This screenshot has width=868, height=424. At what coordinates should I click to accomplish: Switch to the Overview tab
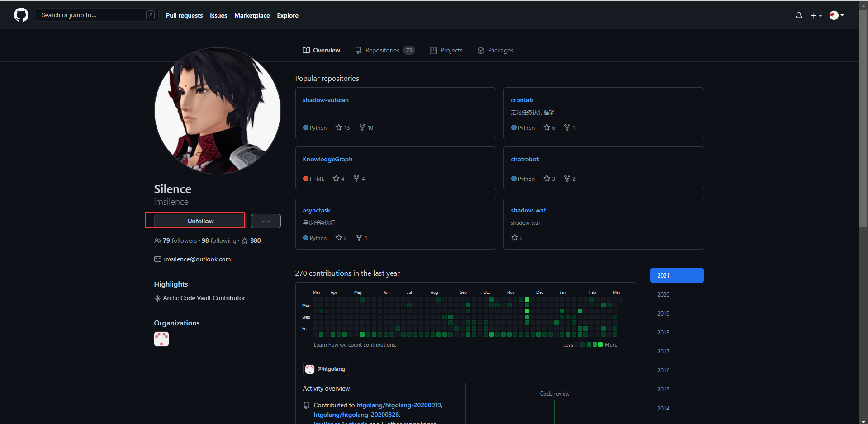[x=321, y=50]
